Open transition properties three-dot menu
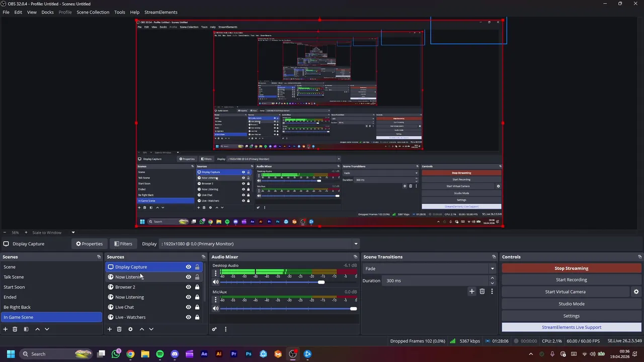Image resolution: width=644 pixels, height=362 pixels. tap(492, 291)
